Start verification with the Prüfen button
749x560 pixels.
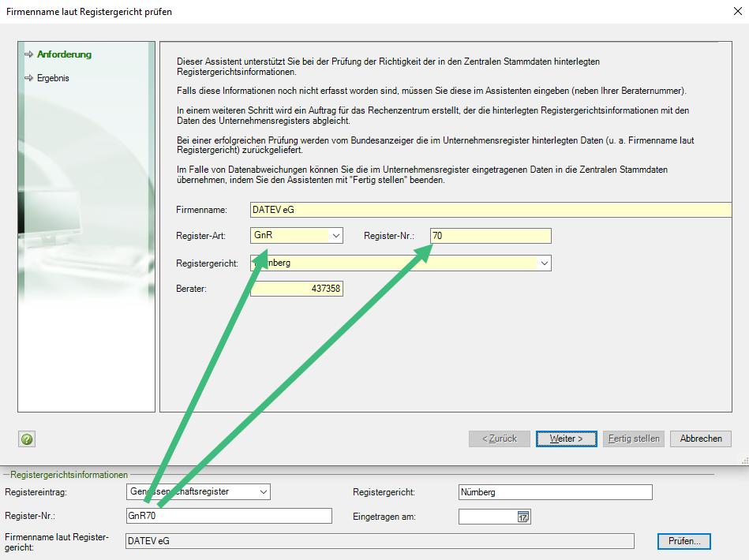(683, 541)
